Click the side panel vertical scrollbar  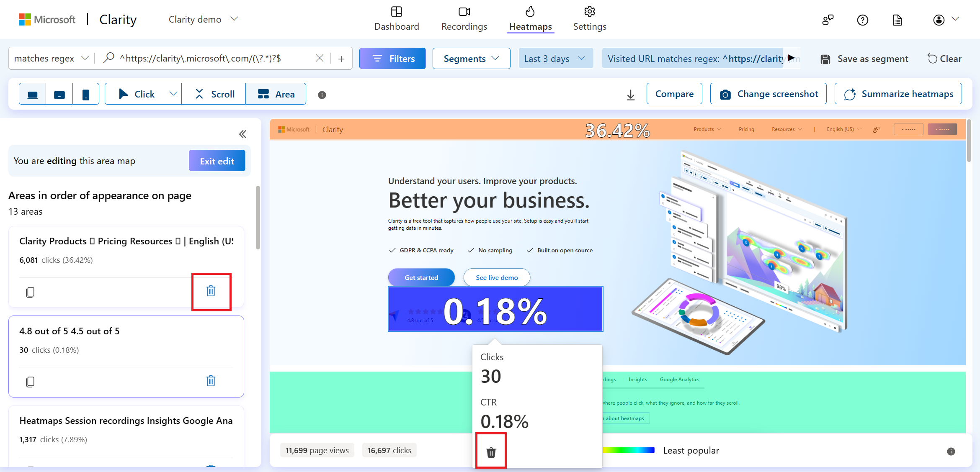pyautogui.click(x=258, y=218)
